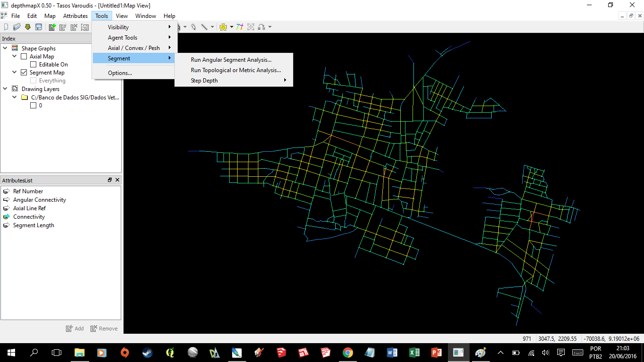
Task: Click the axial map colored-lines tool icon
Action: (240, 27)
